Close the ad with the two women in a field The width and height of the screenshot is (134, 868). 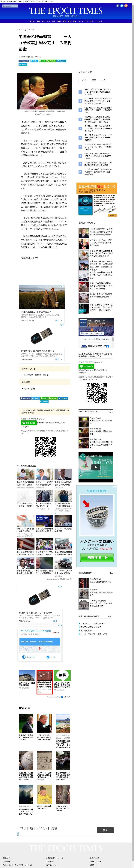click(x=63, y=286)
